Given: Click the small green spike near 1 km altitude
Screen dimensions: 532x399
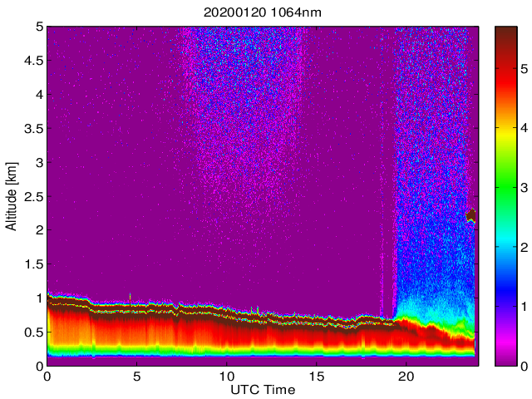Looking at the screenshot, I should tap(131, 295).
